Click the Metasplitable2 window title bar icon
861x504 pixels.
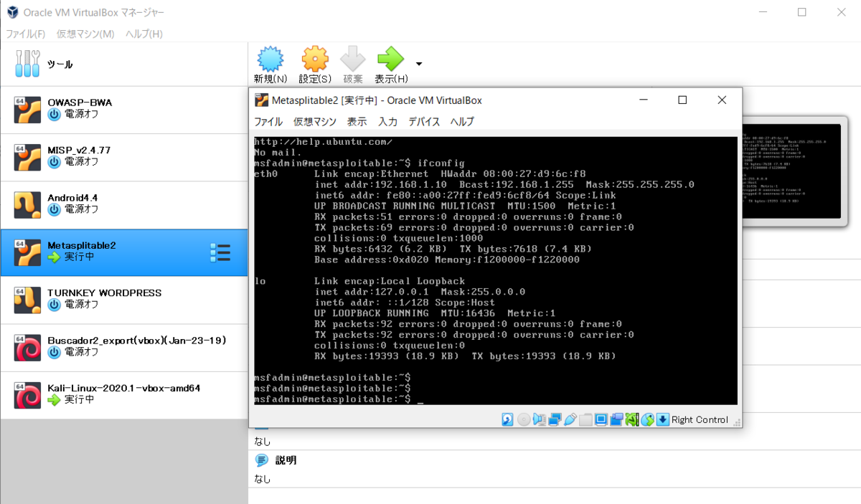coord(260,100)
